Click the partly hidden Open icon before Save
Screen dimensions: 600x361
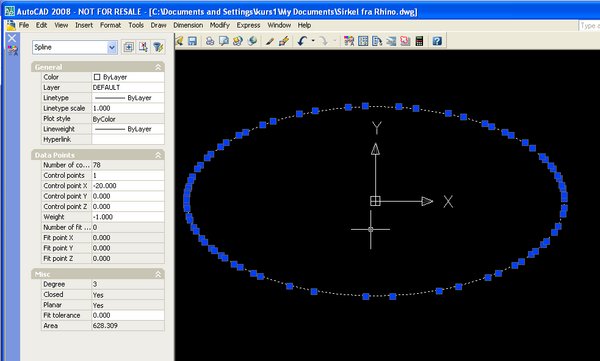[x=179, y=41]
